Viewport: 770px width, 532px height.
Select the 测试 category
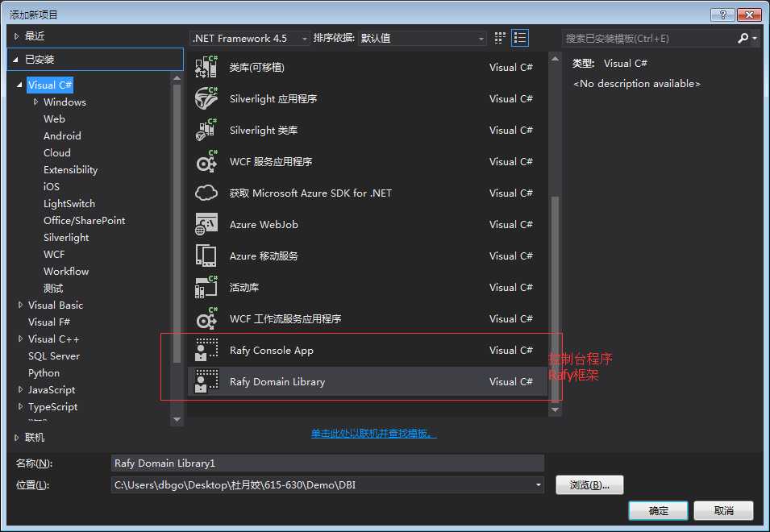tap(53, 288)
